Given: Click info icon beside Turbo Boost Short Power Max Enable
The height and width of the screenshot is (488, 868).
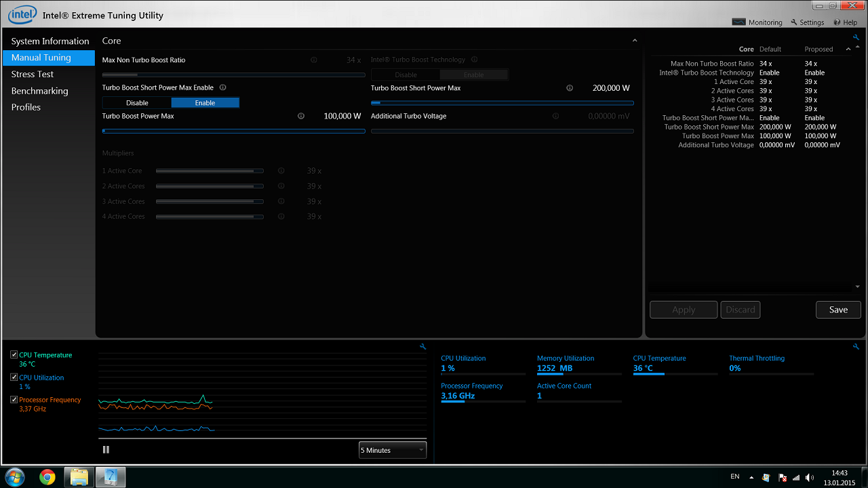Looking at the screenshot, I should point(223,87).
